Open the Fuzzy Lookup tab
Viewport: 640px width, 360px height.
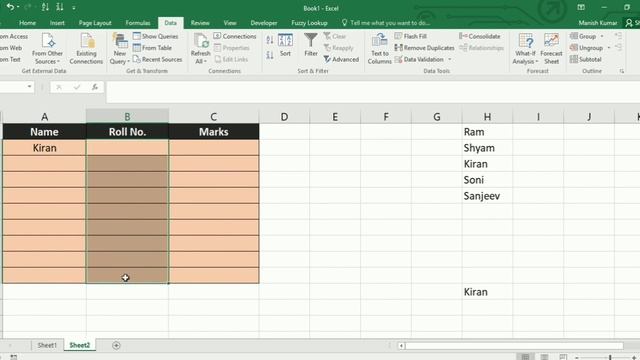tap(309, 23)
